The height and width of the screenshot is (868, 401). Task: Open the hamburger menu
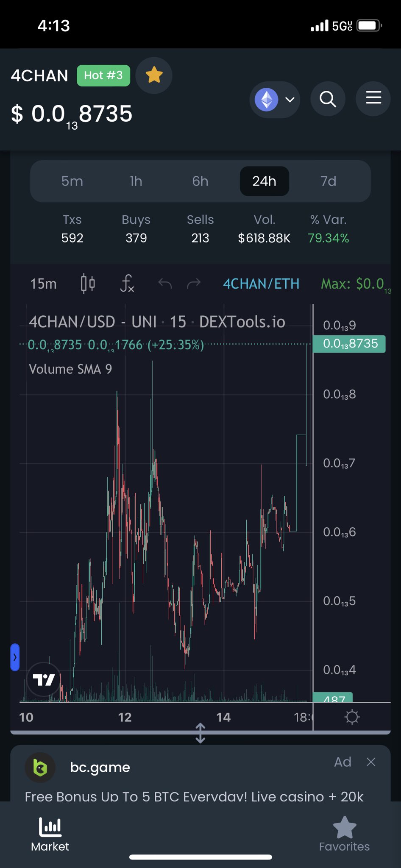point(373,99)
